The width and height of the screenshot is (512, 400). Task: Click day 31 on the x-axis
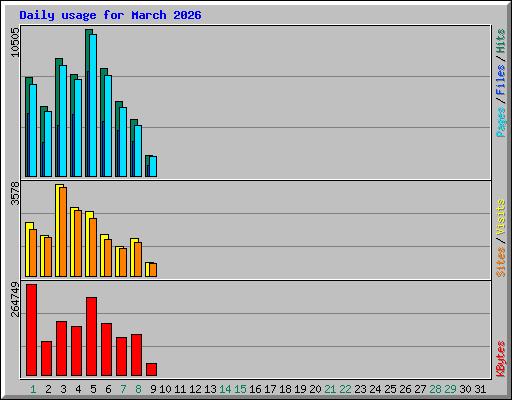480,389
